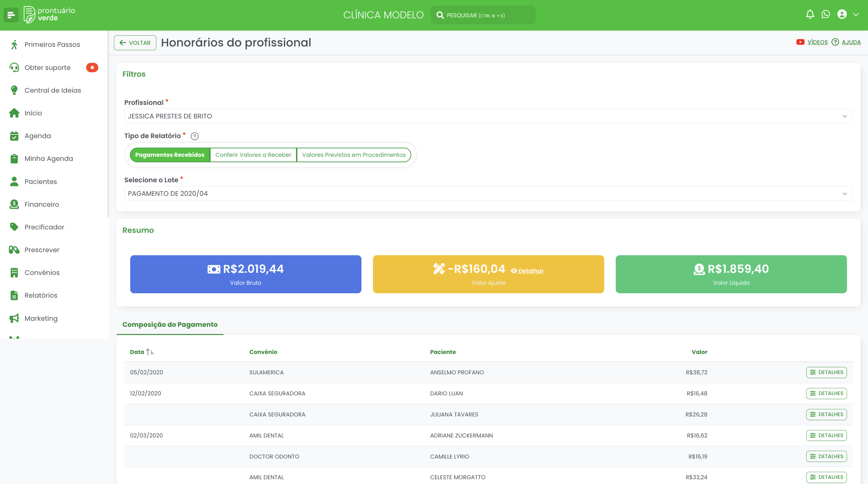868x484 pixels.
Task: Open the Profissional dropdown JESSICA PRESTES DE BRITO
Action: [x=488, y=116]
